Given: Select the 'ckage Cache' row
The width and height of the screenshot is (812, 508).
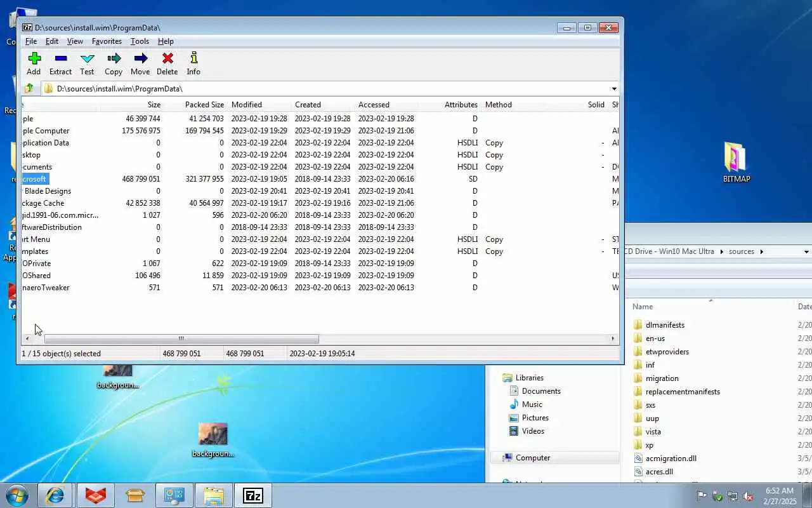Looking at the screenshot, I should 320,203.
